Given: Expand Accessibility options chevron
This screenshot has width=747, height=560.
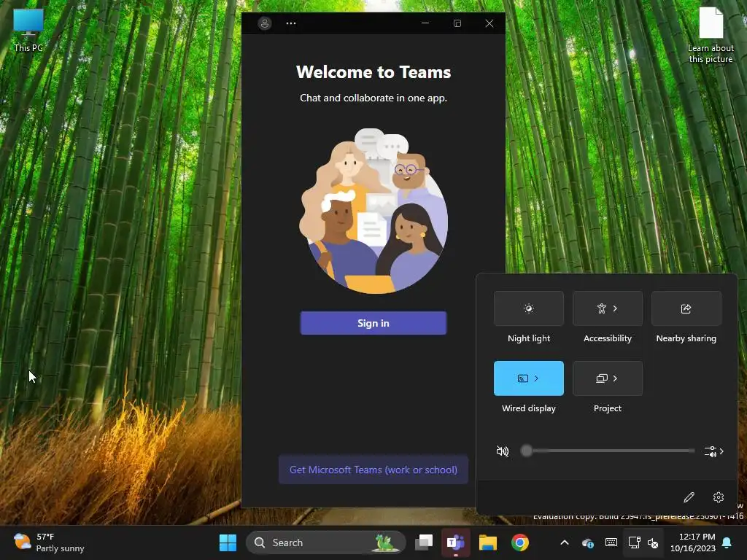Looking at the screenshot, I should [615, 308].
